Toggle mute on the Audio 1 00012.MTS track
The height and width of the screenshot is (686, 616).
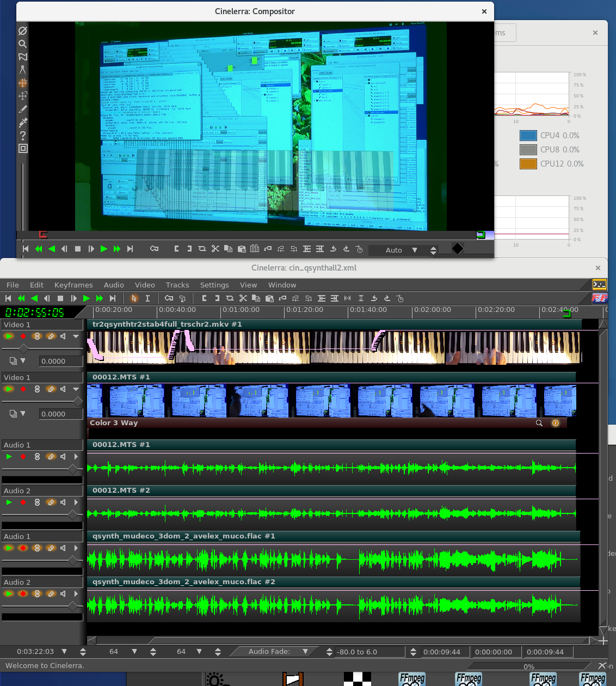click(63, 457)
